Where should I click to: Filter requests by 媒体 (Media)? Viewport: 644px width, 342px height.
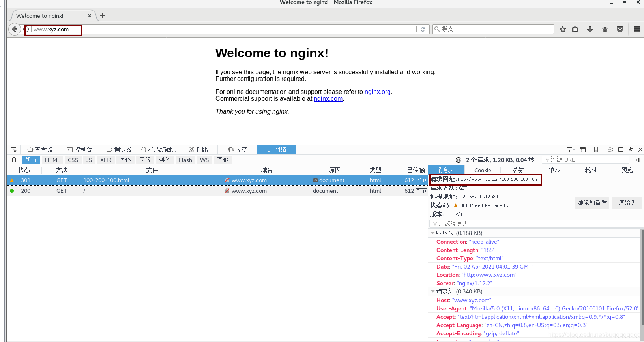click(165, 160)
